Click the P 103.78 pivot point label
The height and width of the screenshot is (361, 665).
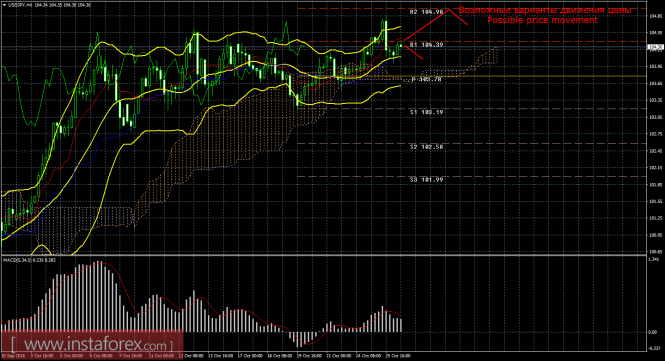coord(426,79)
